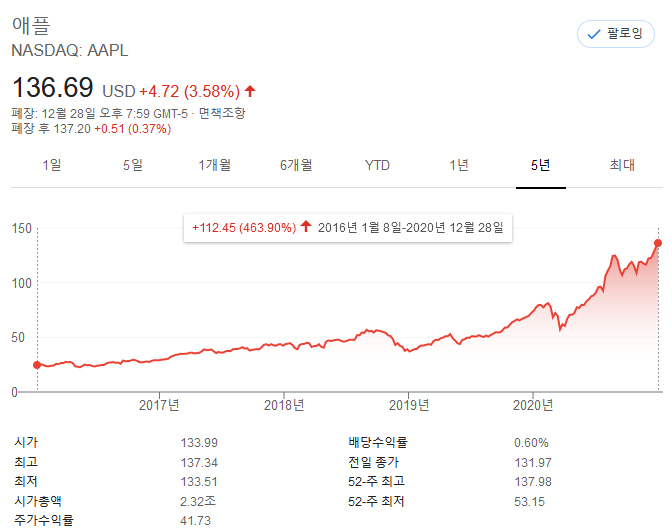Click the 50 y-axis label
This screenshot has height=531, width=672.
point(18,337)
